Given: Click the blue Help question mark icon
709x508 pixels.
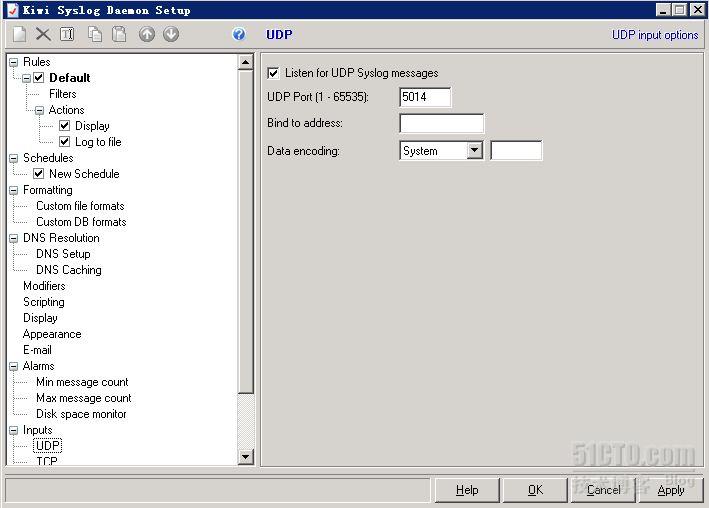Looking at the screenshot, I should [239, 34].
